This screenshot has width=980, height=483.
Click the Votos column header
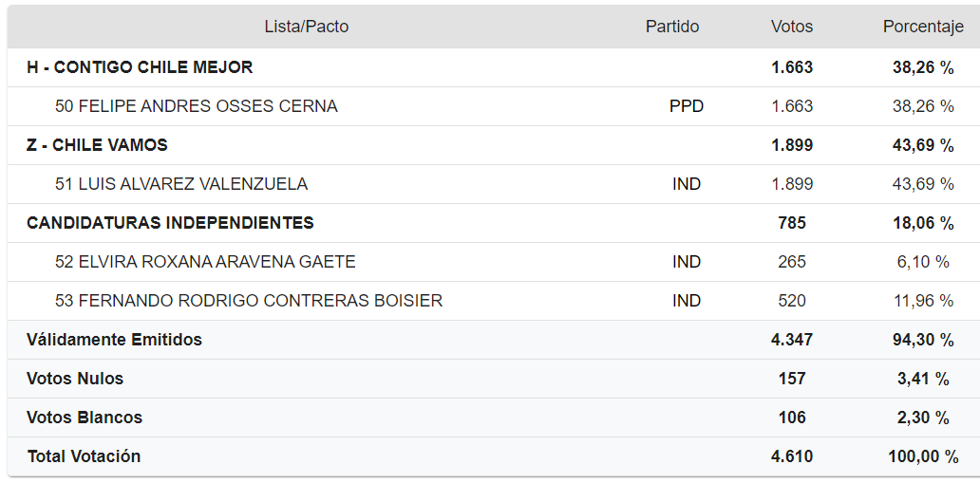point(792,27)
